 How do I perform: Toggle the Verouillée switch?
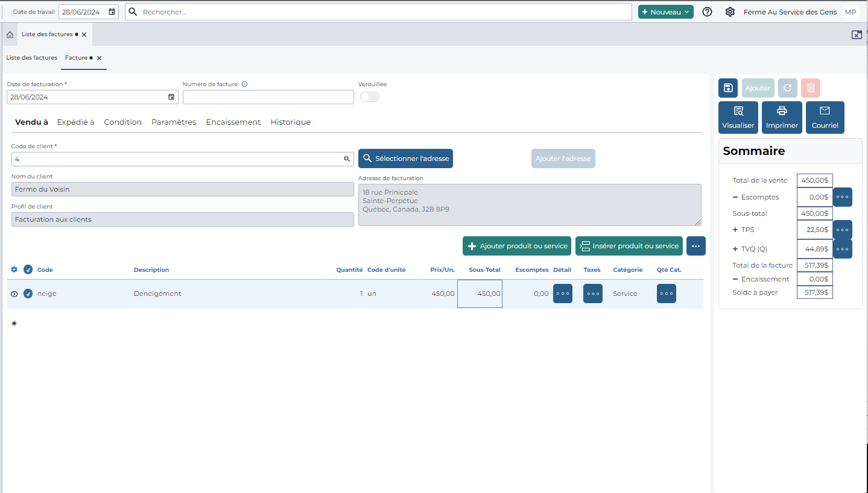370,97
